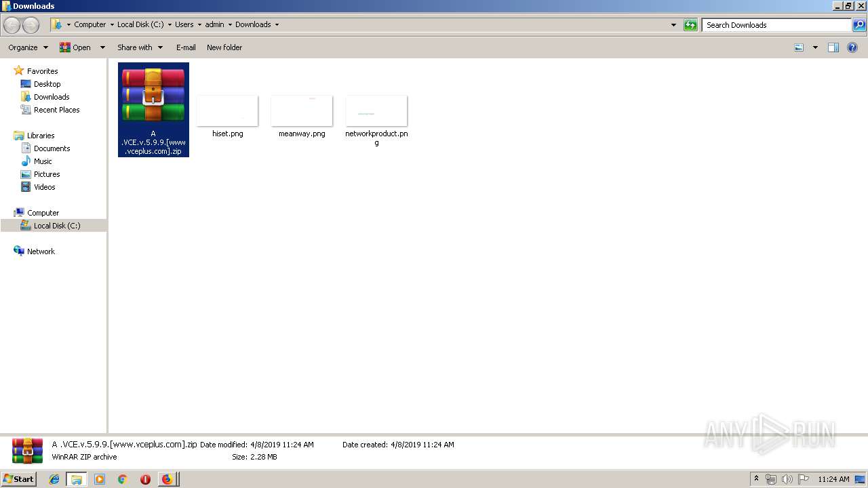Click Downloads in address breadcrumb
The width and height of the screenshot is (868, 488).
pos(253,24)
